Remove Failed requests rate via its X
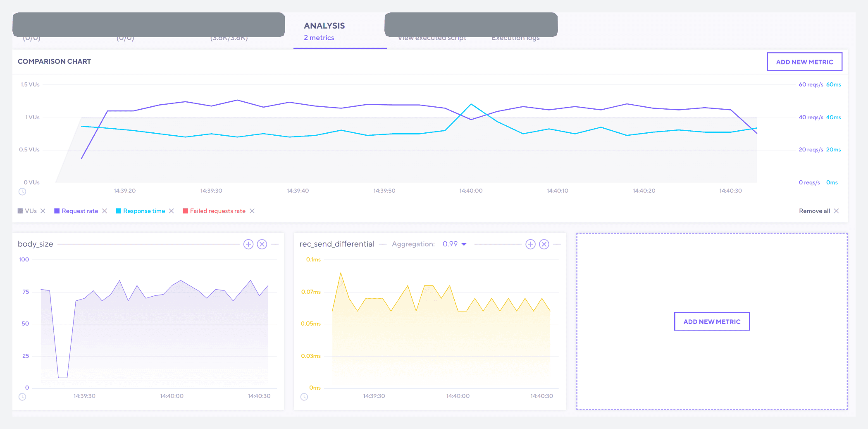Viewport: 868px width, 429px height. pyautogui.click(x=253, y=211)
